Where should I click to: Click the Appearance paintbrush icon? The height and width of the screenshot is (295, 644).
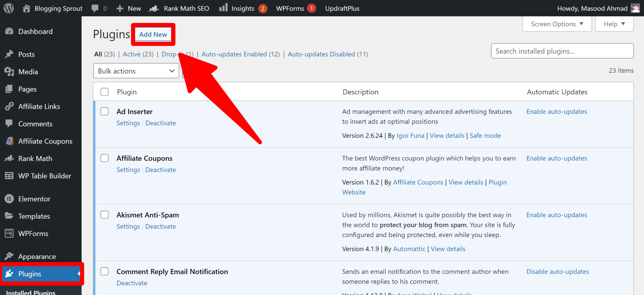[x=9, y=256]
